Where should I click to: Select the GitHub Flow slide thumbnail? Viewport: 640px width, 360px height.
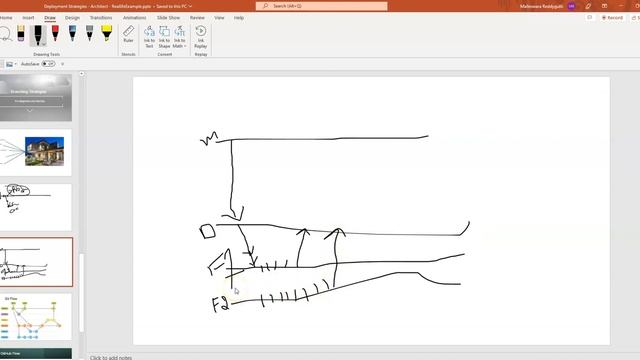(x=36, y=353)
